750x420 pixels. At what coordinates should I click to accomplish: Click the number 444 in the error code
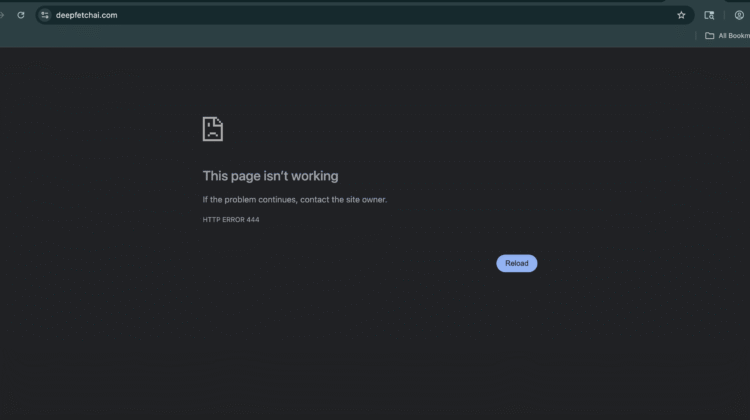coord(252,219)
